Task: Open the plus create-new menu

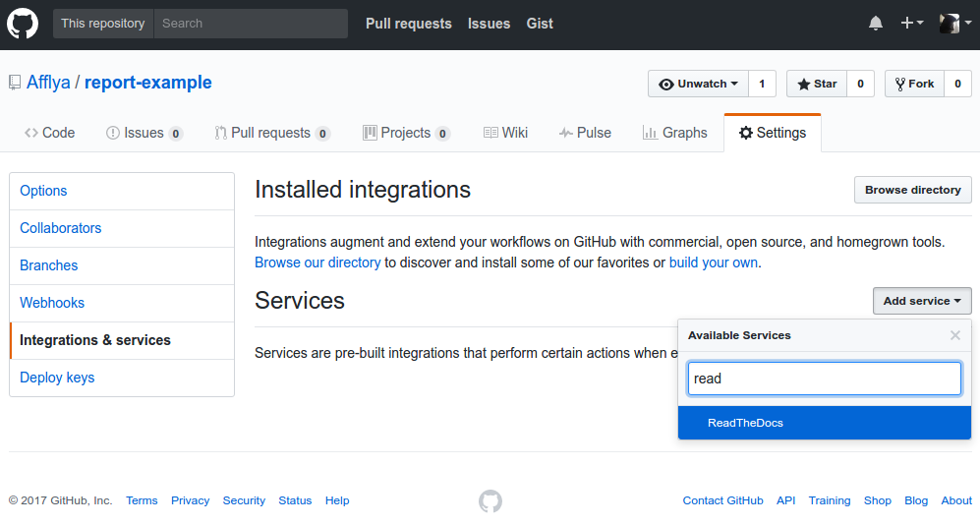Action: click(x=912, y=24)
